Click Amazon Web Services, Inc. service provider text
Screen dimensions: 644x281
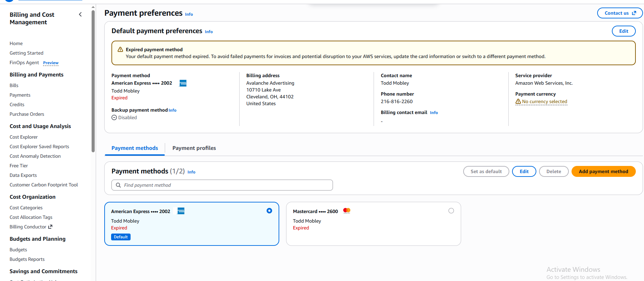544,83
